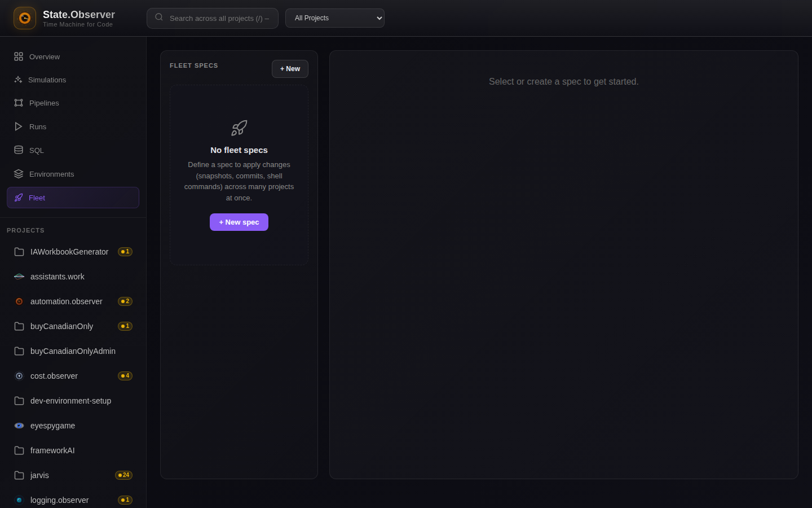
Task: Open the IAWorkbookGenerator project
Action: pos(73,252)
